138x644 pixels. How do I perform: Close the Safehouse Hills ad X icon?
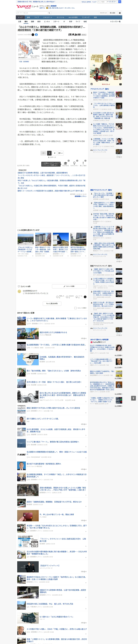(121, 55)
